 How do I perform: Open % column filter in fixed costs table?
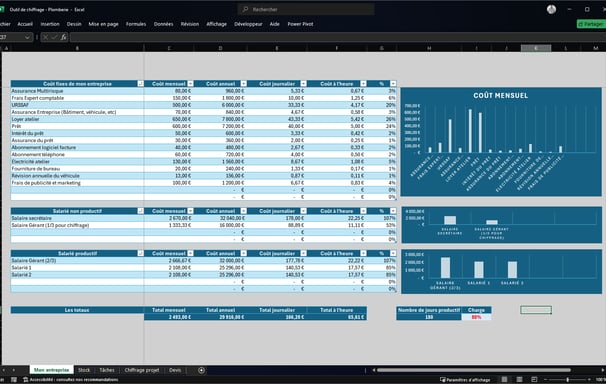coord(393,84)
